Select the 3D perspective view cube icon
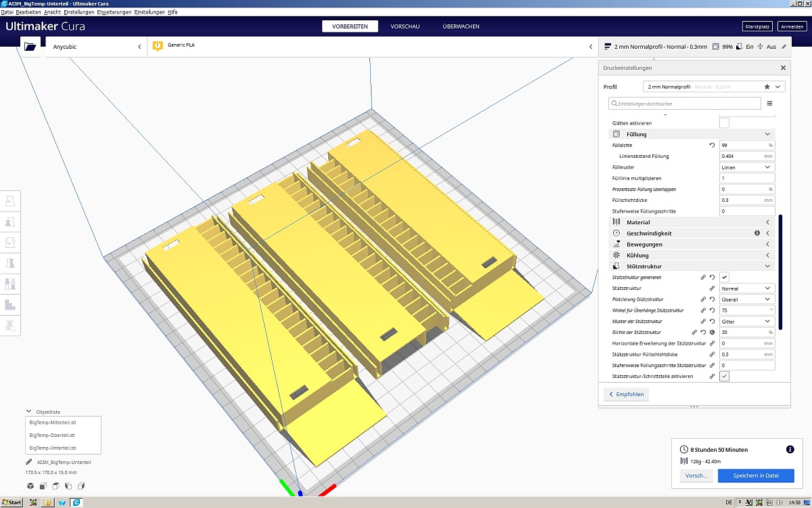This screenshot has width=812, height=508. (30, 486)
